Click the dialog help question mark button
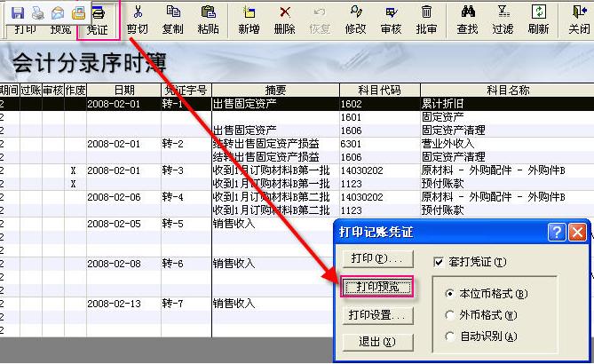Viewport: 594px width, 364px height. coord(557,232)
